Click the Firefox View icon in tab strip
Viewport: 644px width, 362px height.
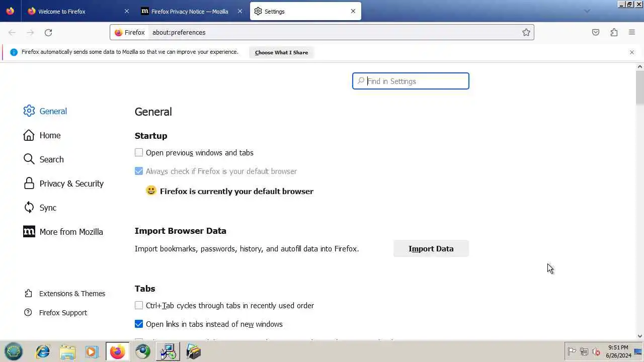coord(10,11)
